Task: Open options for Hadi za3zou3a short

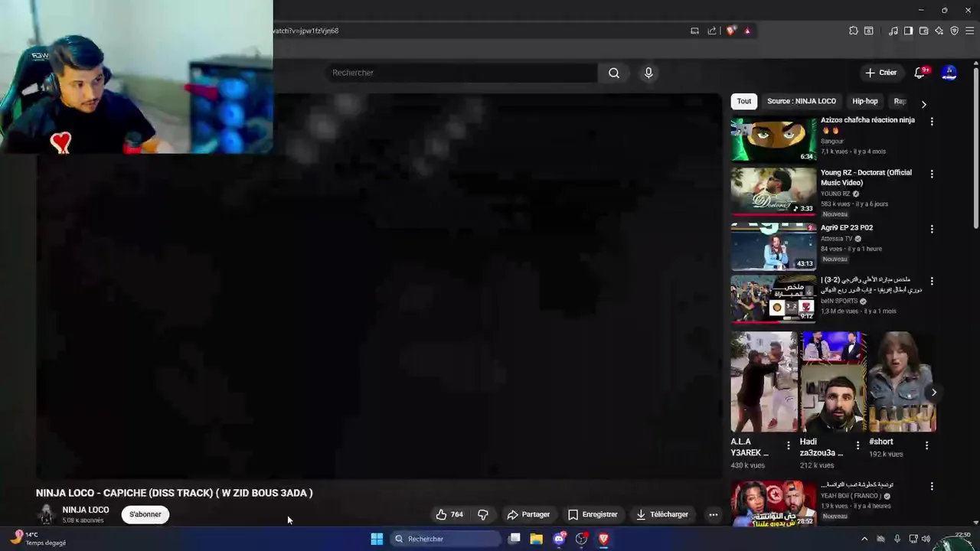Action: click(x=857, y=445)
